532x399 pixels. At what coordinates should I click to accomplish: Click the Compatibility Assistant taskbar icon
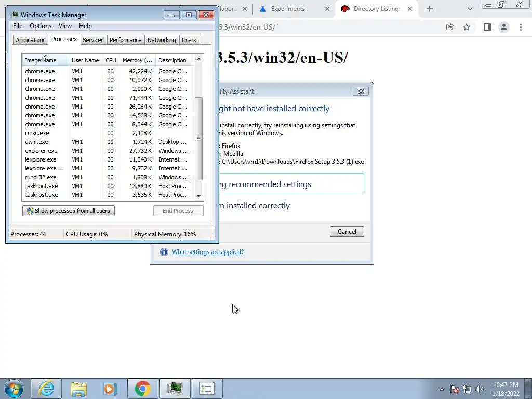tap(207, 389)
